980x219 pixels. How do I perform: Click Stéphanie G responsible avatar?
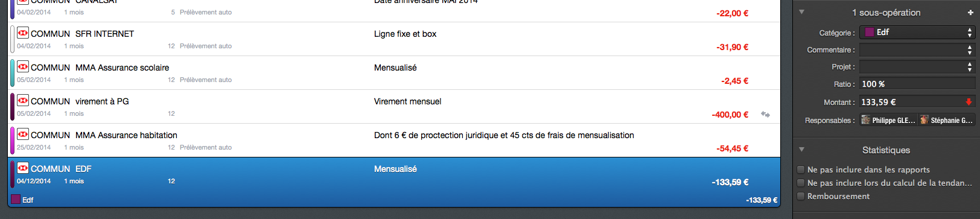pos(924,120)
